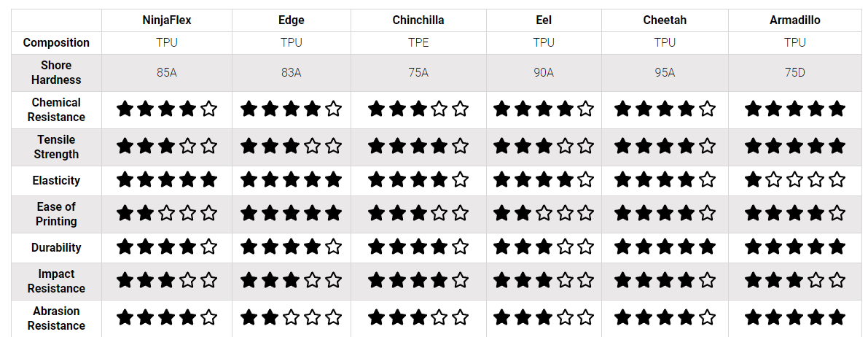Image resolution: width=868 pixels, height=337 pixels.
Task: Click Chinchilla's Tensile Strength stars
Action: pos(418,146)
